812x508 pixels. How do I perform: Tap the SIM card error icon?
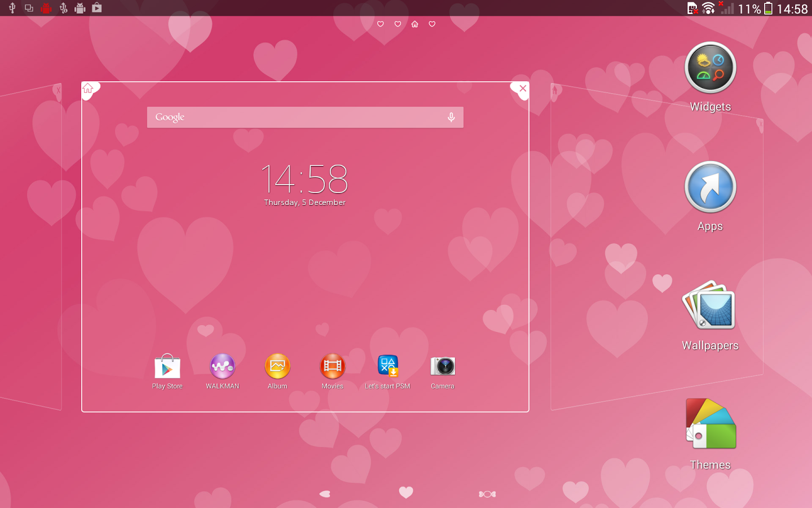coord(692,8)
